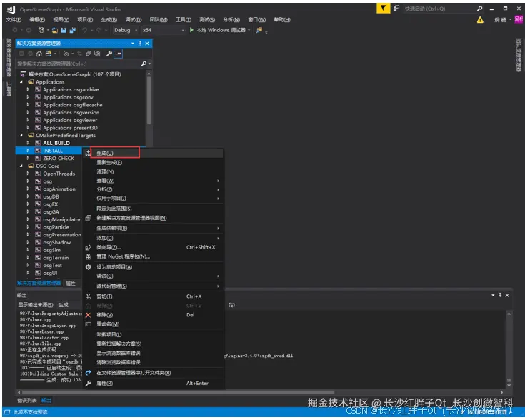Click the Open File toolbar icon

[x=55, y=30]
